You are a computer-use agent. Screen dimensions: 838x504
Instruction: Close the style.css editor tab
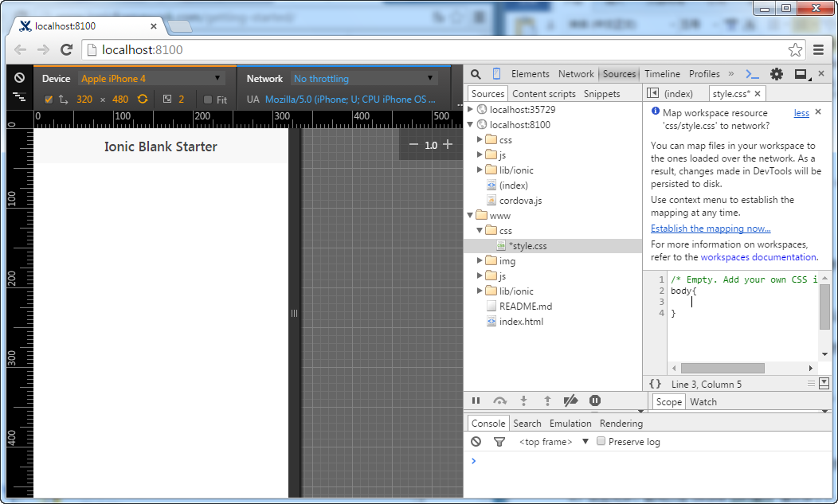(x=758, y=93)
